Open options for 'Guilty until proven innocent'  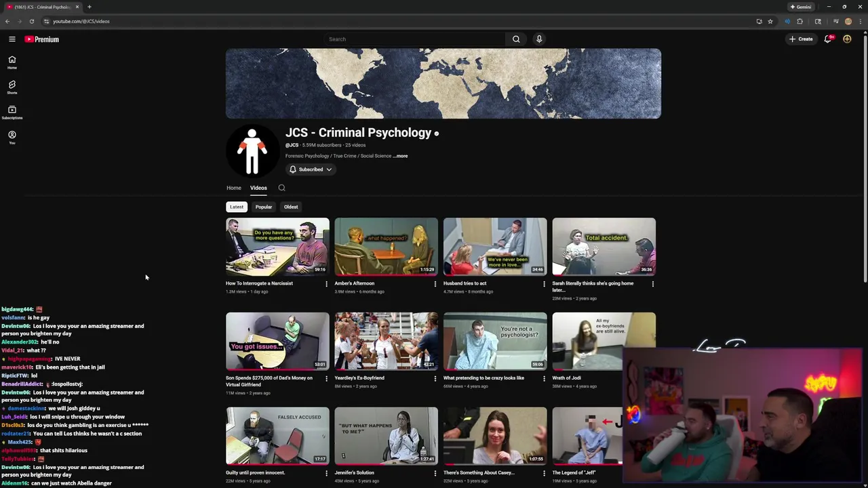[x=326, y=473]
